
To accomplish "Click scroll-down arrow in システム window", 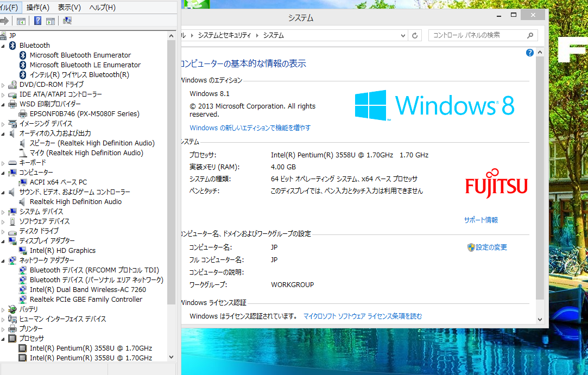I will [x=540, y=320].
